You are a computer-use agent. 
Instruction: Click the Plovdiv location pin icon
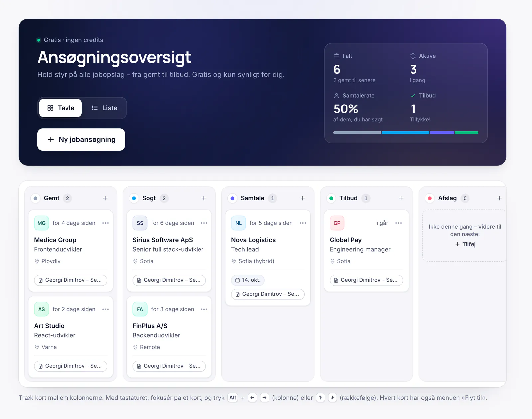tap(37, 261)
